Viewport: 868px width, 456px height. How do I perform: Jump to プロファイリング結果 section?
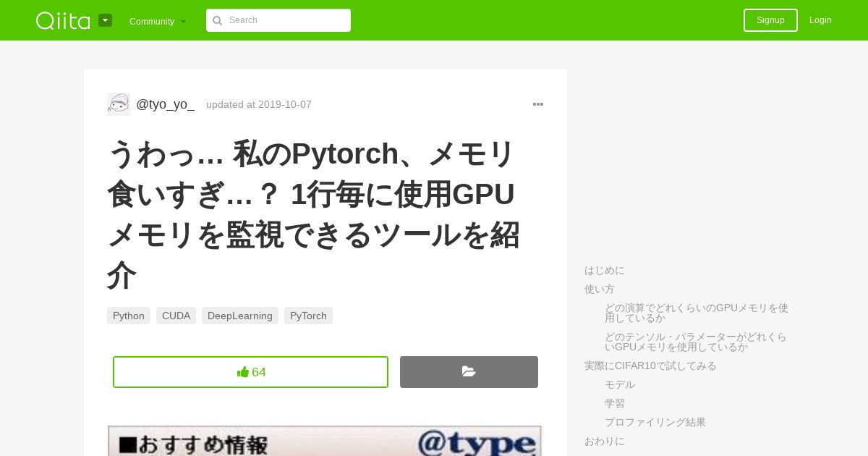(655, 422)
